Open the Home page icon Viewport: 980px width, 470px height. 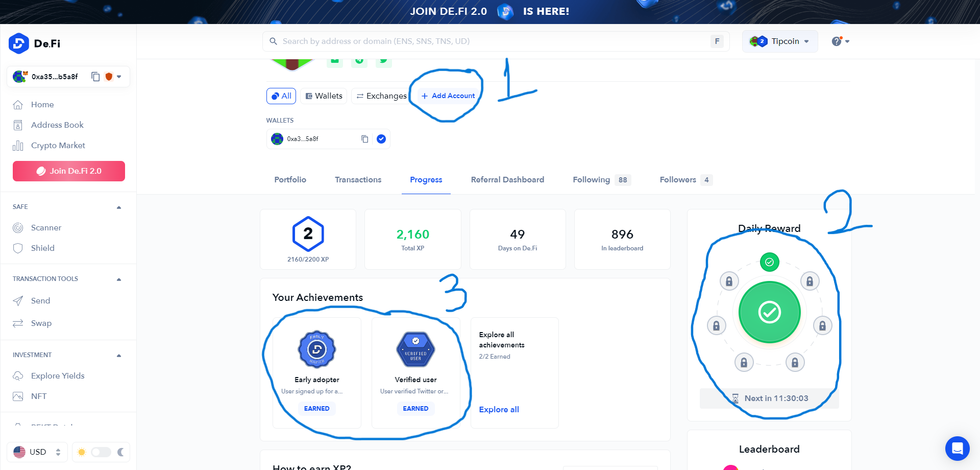pos(18,105)
